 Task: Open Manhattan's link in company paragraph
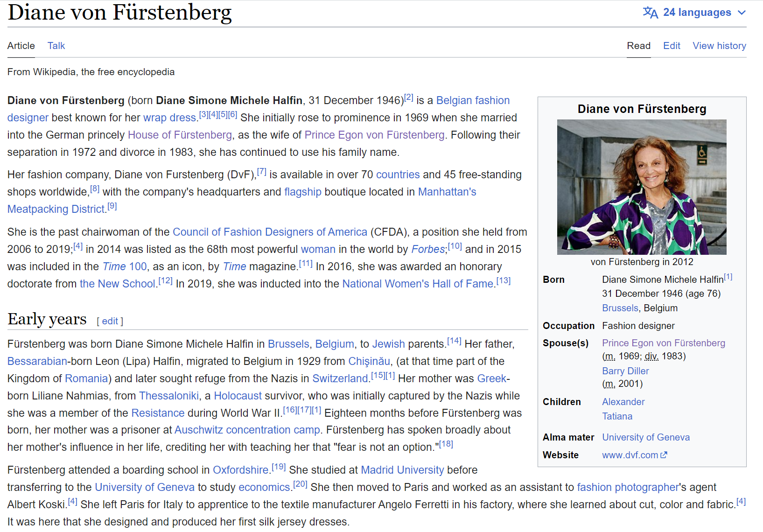coord(447,192)
